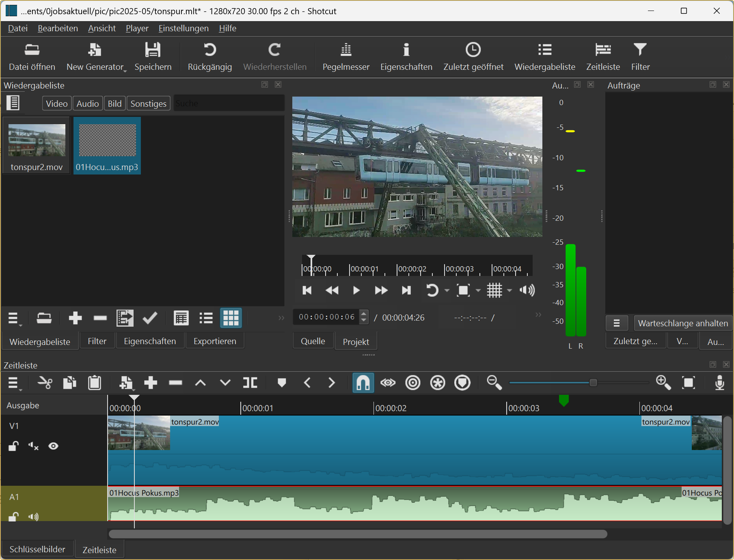This screenshot has height=560, width=734.
Task: Click the record audio microphone icon
Action: point(719,383)
